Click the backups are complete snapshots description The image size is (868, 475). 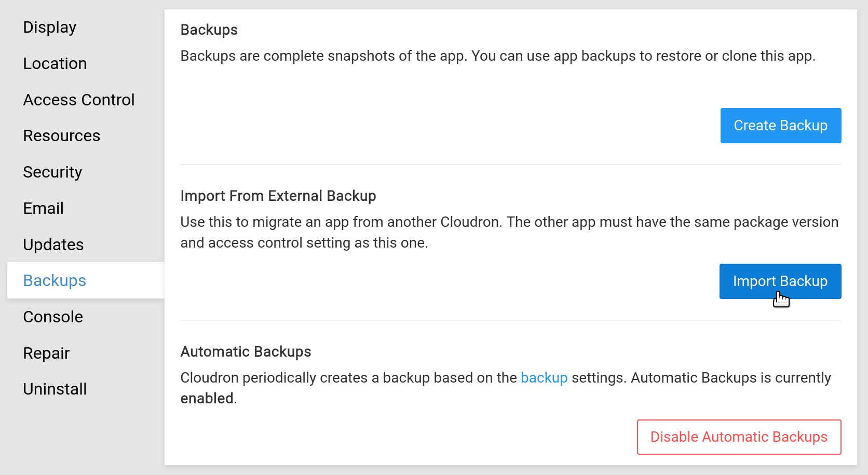point(497,56)
